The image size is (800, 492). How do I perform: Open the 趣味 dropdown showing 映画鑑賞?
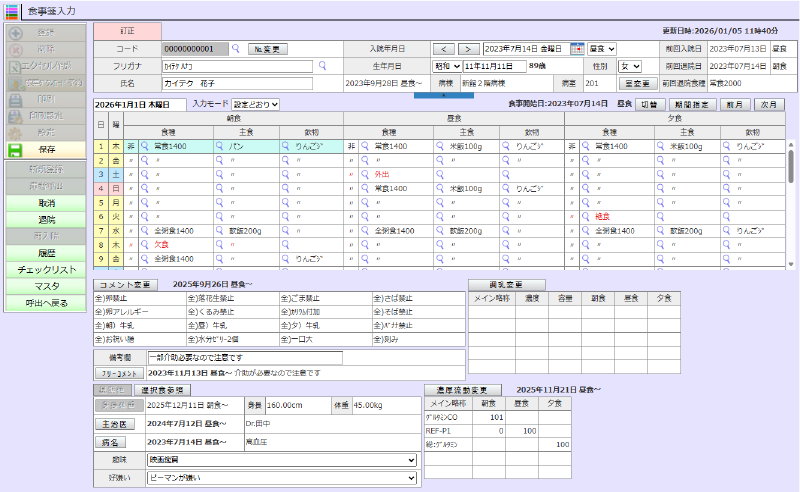tap(280, 460)
